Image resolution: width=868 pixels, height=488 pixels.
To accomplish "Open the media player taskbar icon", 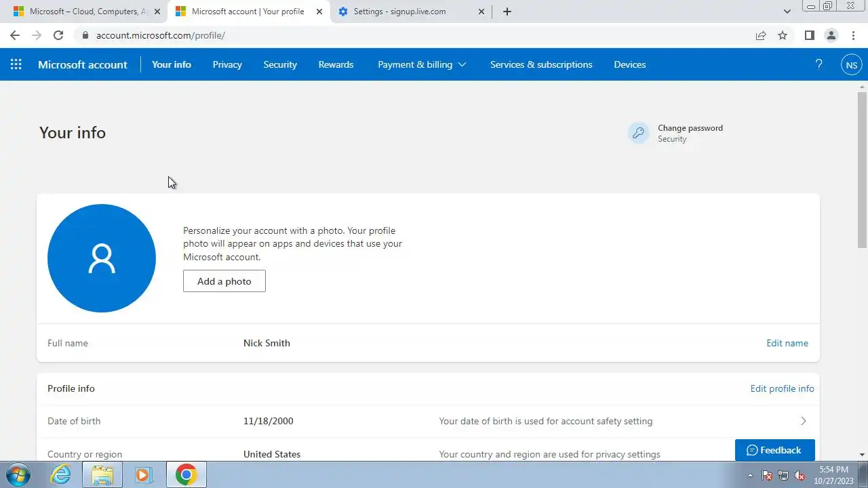I will pos(143,474).
